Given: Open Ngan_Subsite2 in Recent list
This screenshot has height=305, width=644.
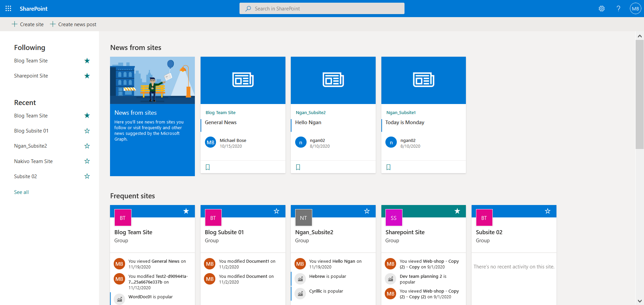Looking at the screenshot, I should 31,146.
